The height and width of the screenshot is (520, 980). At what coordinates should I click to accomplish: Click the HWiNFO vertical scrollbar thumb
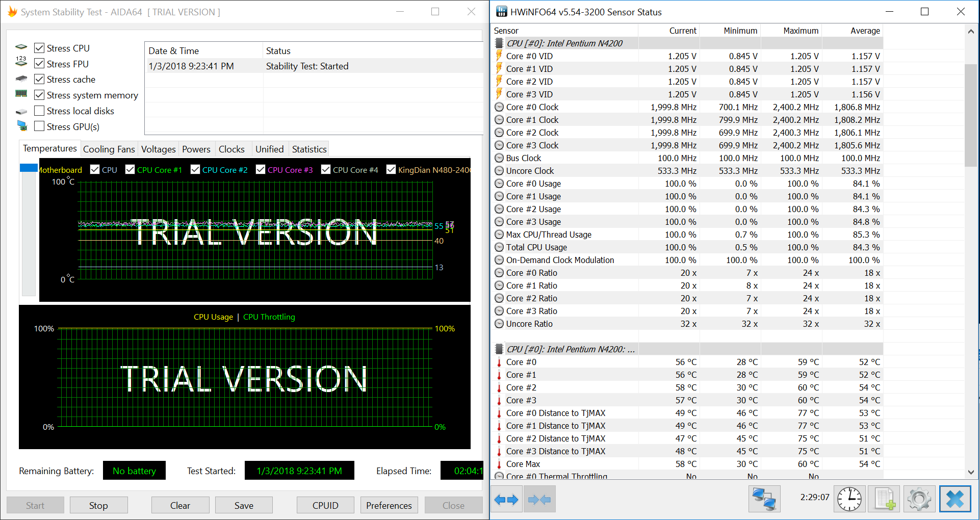[x=971, y=115]
